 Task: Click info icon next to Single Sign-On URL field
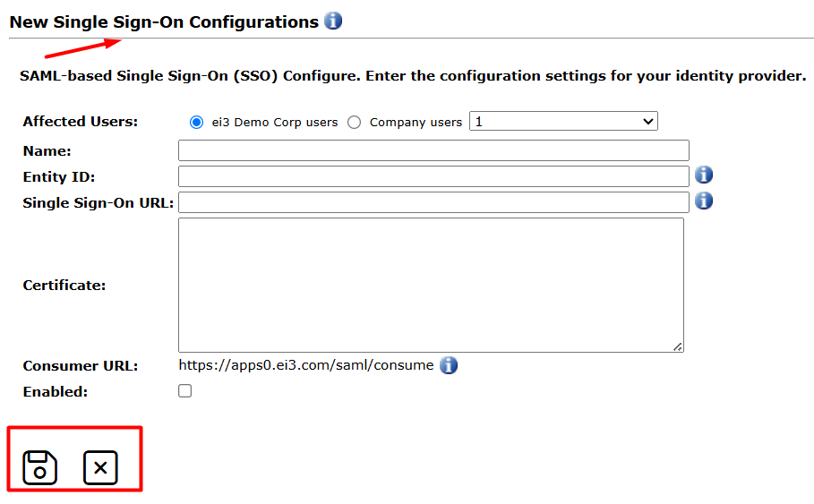coord(704,201)
